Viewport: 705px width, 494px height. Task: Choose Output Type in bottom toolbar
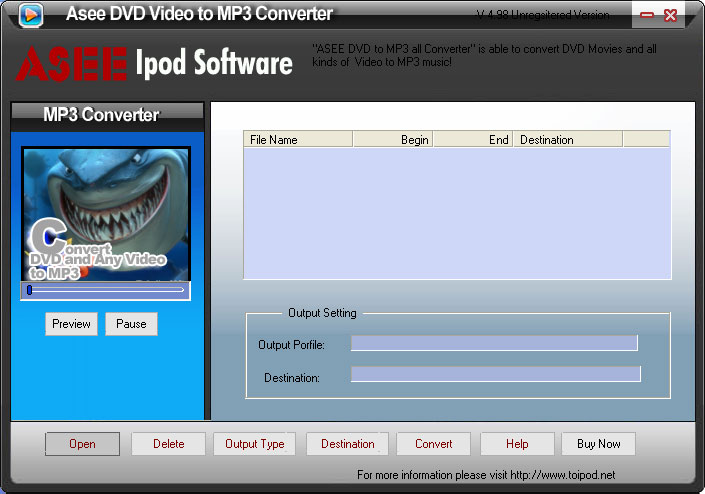coord(254,444)
